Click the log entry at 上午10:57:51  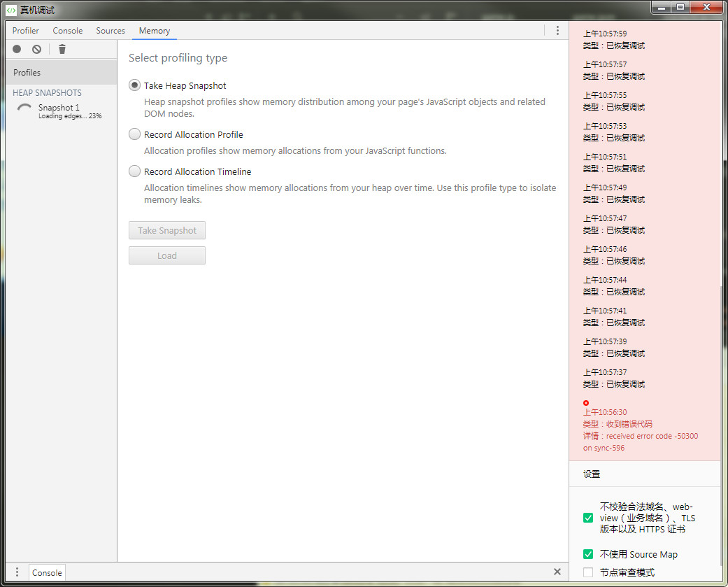[614, 162]
